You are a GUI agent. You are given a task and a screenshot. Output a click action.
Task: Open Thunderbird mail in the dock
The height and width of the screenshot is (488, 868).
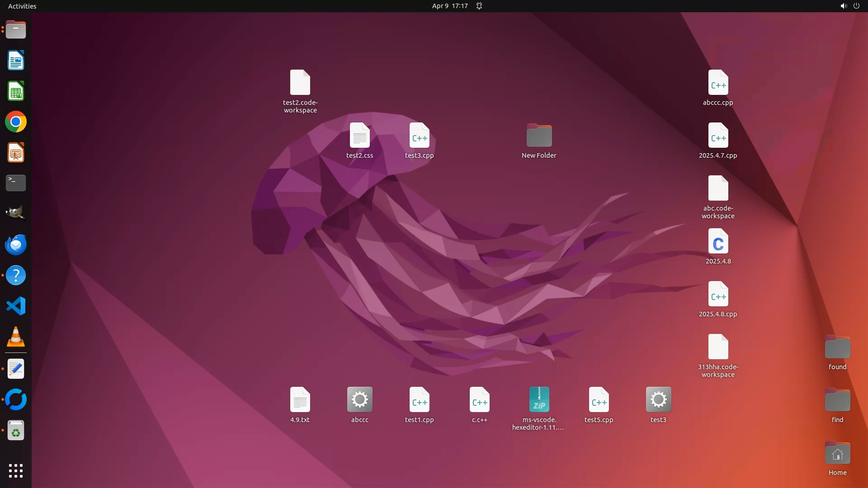[16, 245]
